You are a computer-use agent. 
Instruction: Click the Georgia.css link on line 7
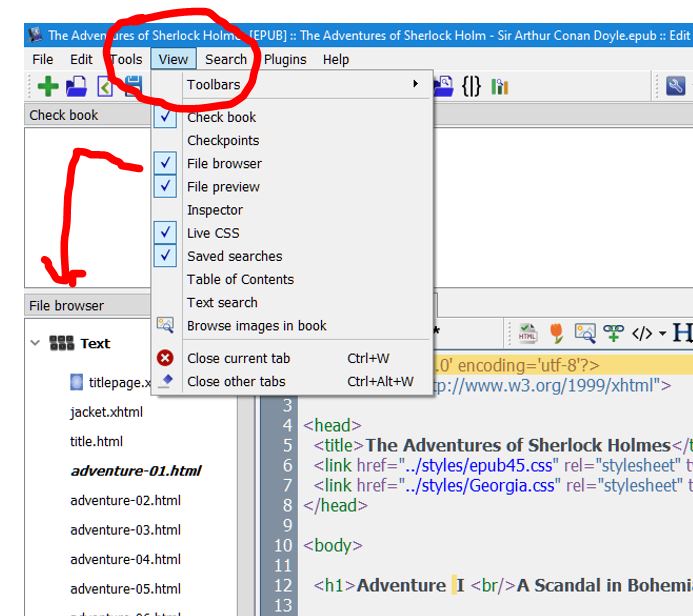480,486
